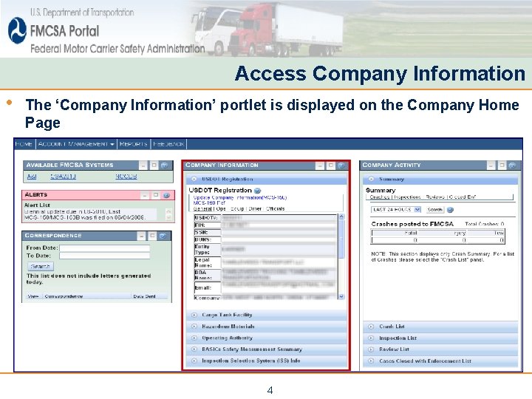Switch to the Officials registration tab
Viewport: 532px width, 399px height.
276,208
